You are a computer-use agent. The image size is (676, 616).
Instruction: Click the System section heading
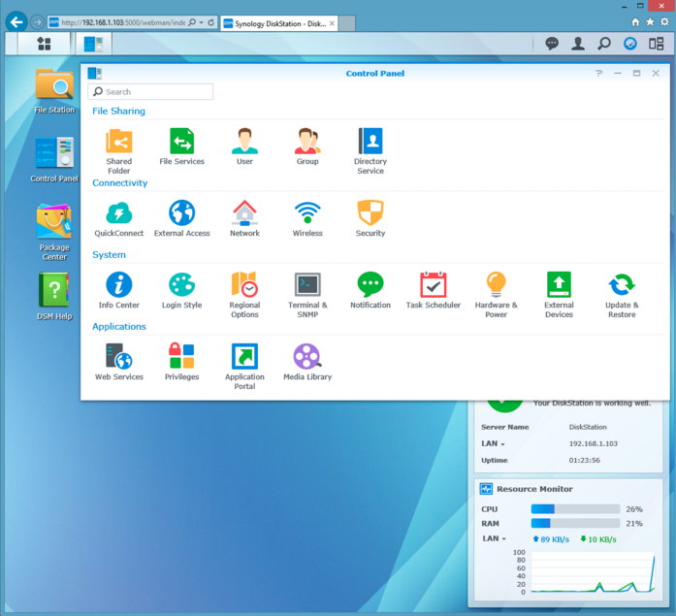(x=109, y=255)
